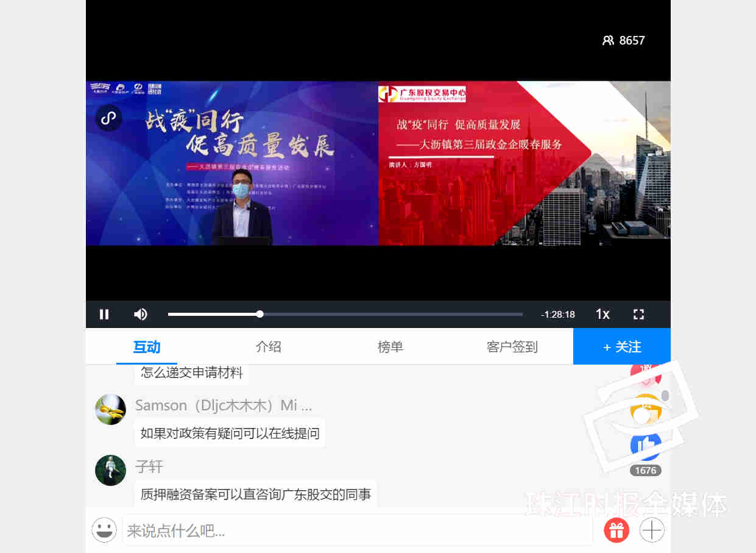Click the orange round floating icon
756x553 pixels.
pos(646,410)
